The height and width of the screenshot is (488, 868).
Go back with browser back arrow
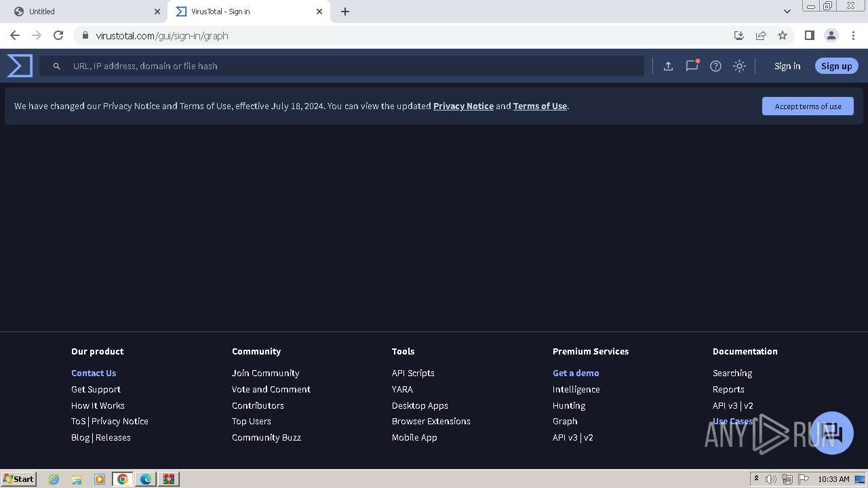point(15,35)
